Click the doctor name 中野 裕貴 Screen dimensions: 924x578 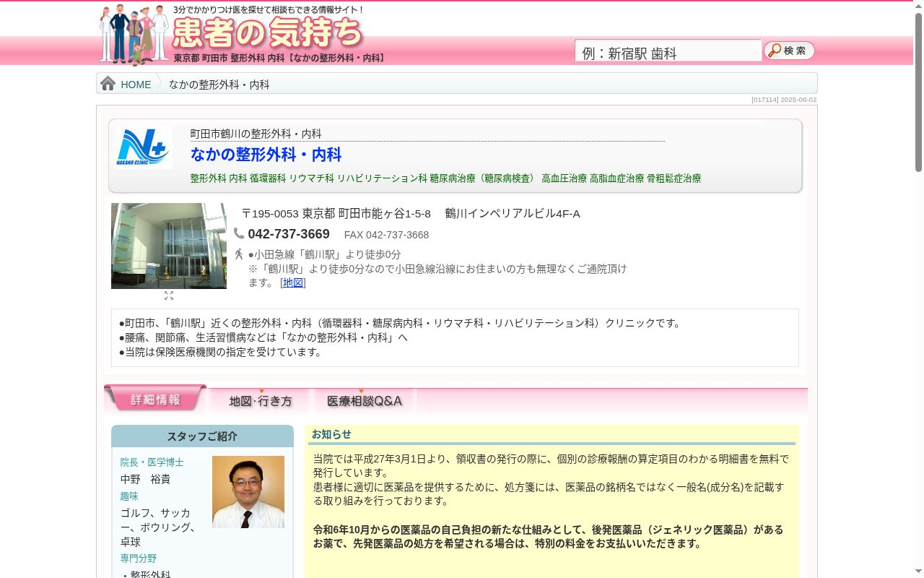tap(145, 479)
